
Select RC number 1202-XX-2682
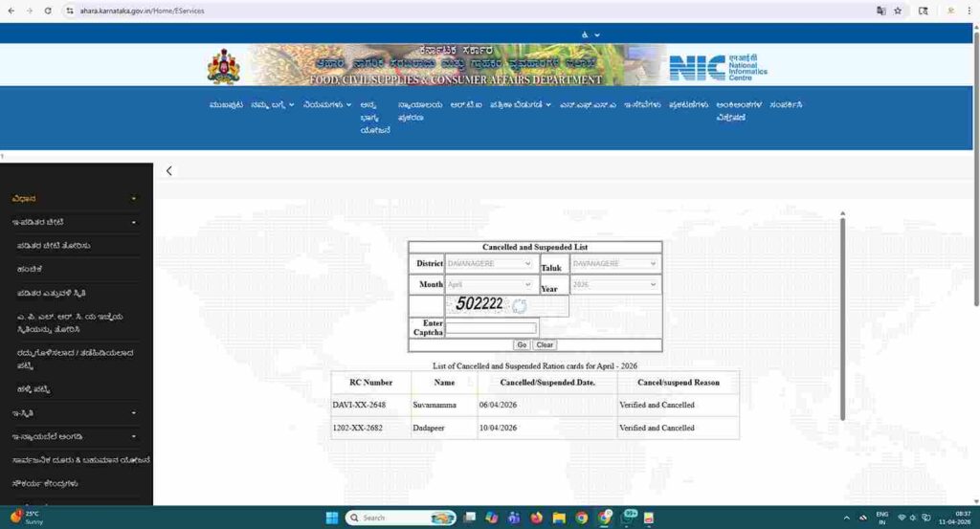[x=357, y=428]
